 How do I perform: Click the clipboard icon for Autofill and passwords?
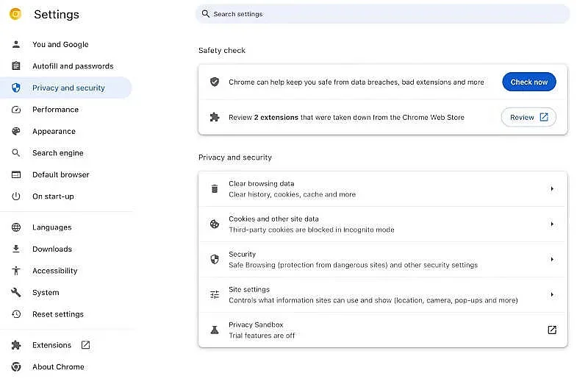tap(16, 66)
